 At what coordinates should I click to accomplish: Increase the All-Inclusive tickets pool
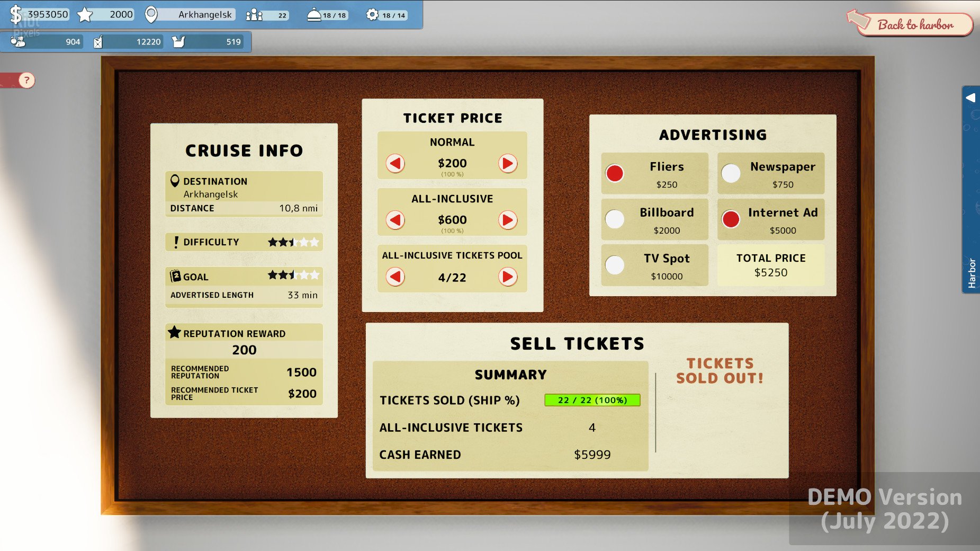(509, 277)
